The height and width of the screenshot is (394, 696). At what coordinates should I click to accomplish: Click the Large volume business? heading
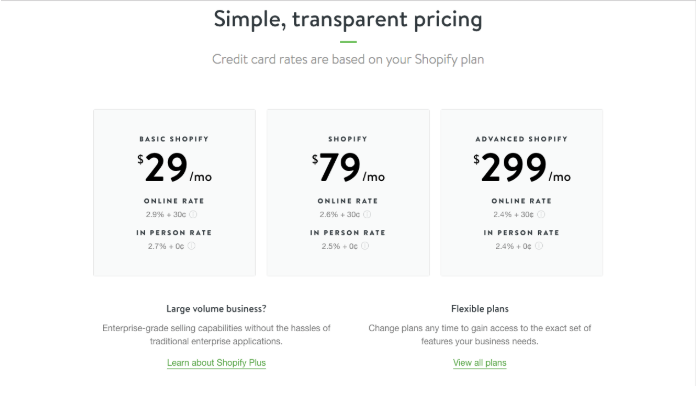(216, 309)
